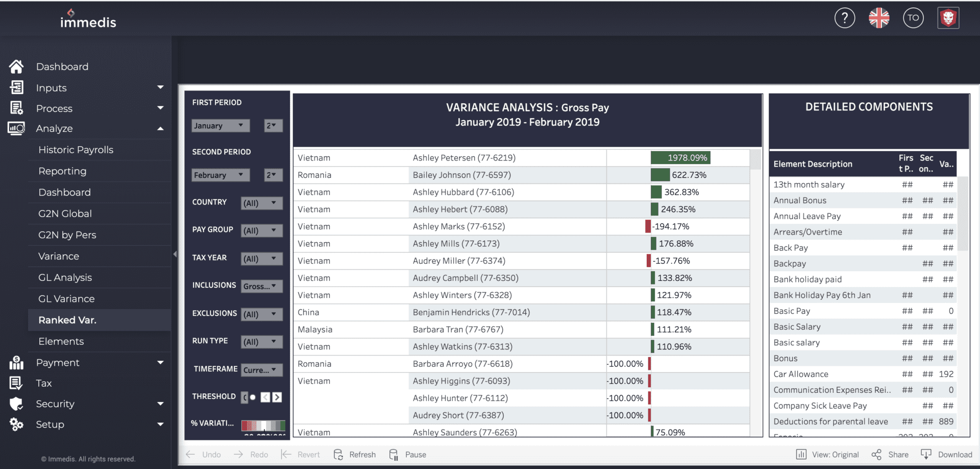Click the Dashboard home icon
The width and height of the screenshot is (980, 469).
coord(16,66)
